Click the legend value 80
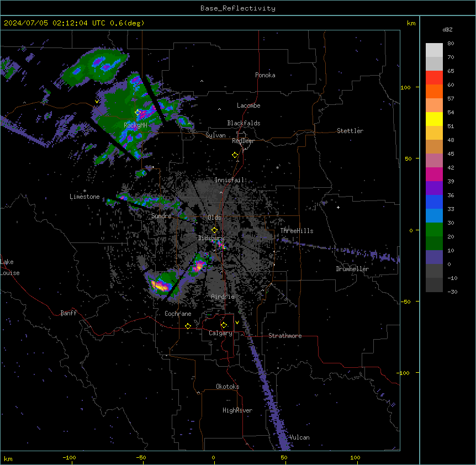Screen dimensions: 476x465 (451, 44)
